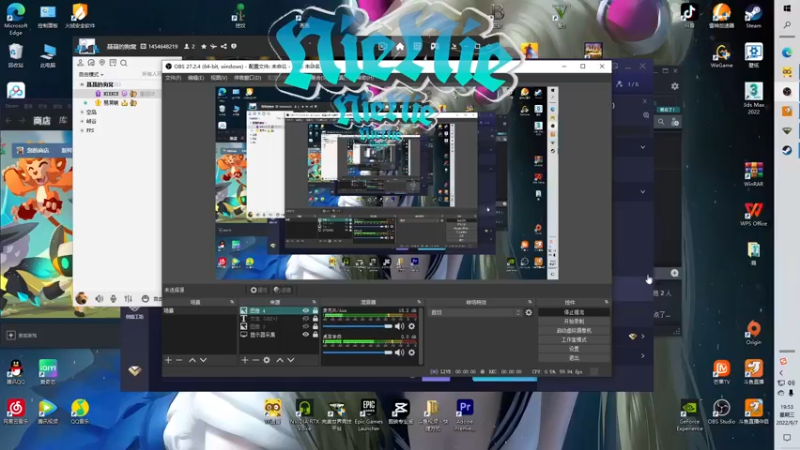Image resolution: width=800 pixels, height=450 pixels.
Task: Open the 停靠窗口(D) menu in OBS
Action: [x=247, y=78]
